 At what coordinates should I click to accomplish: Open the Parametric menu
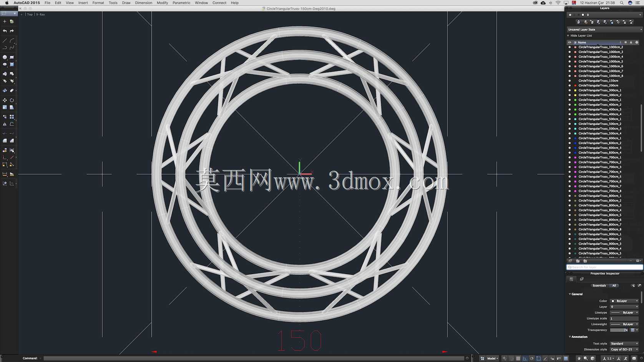pos(181,3)
